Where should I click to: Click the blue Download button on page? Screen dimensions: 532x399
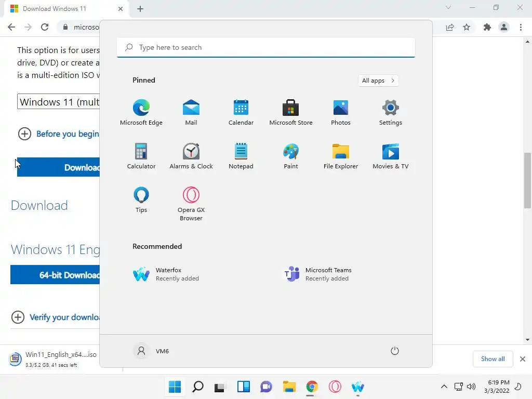(58, 167)
